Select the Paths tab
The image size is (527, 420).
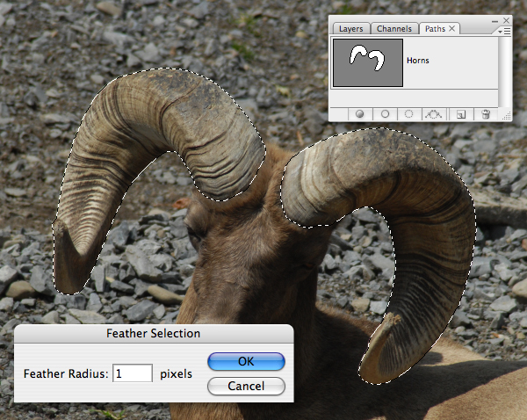pyautogui.click(x=435, y=29)
